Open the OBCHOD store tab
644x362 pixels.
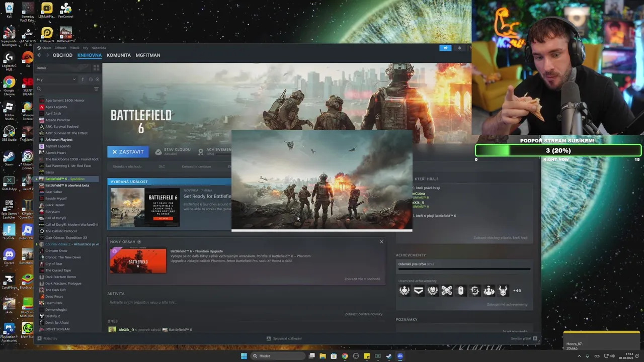[x=62, y=55]
